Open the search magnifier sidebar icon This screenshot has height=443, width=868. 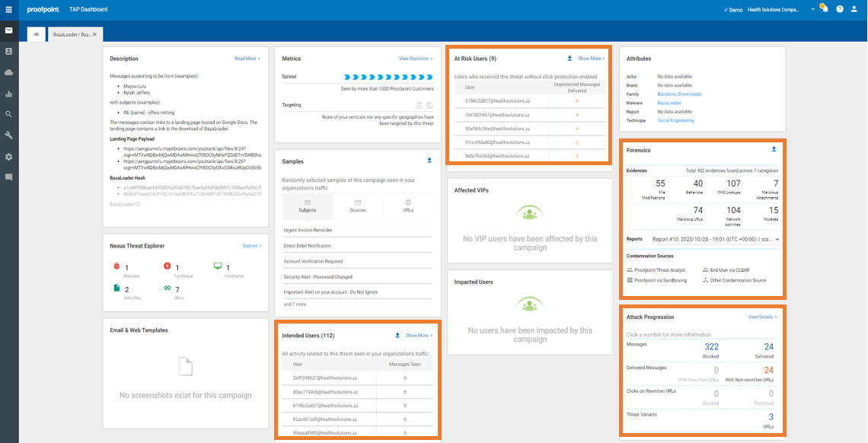pyautogui.click(x=9, y=114)
